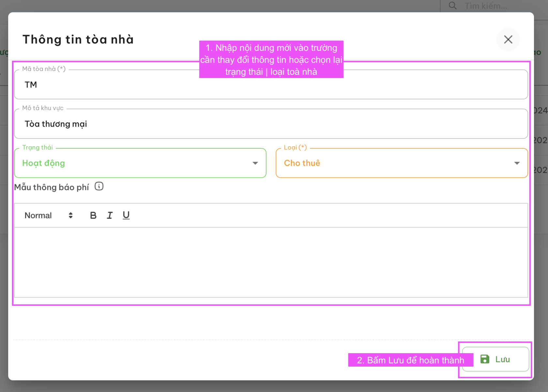Toggle italic formatting in the editor

point(110,215)
